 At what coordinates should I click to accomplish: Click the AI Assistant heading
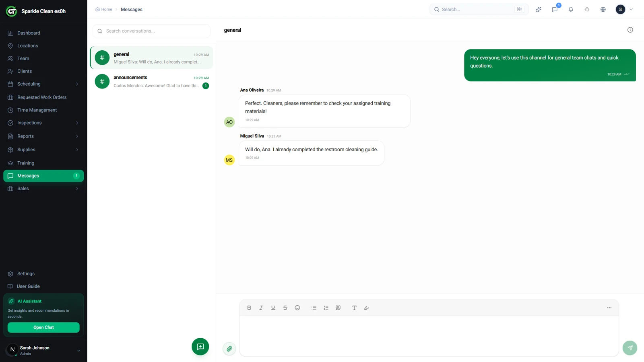(29, 301)
